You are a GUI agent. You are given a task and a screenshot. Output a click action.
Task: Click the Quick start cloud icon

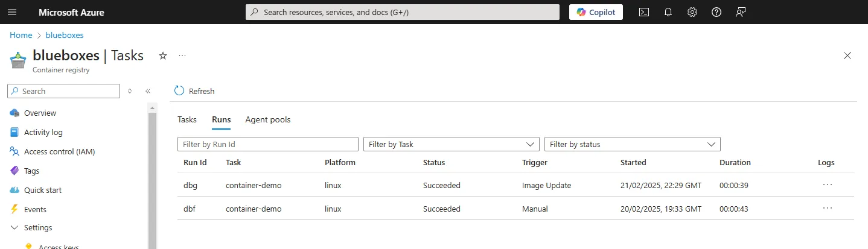click(14, 190)
